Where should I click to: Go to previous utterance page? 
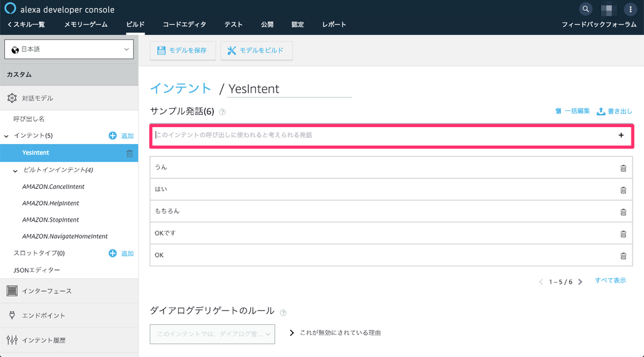[541, 281]
